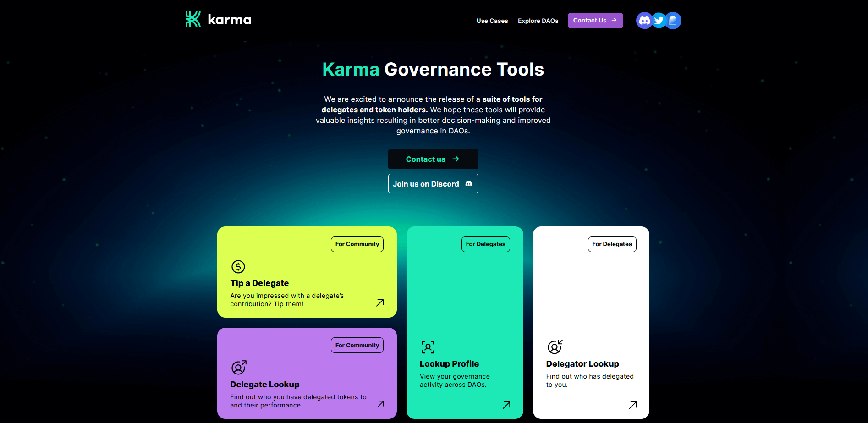Open the Use Cases menu

pyautogui.click(x=492, y=21)
